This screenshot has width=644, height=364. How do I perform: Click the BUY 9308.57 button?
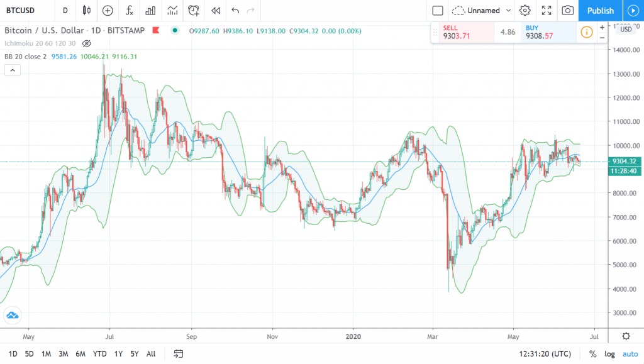click(548, 32)
